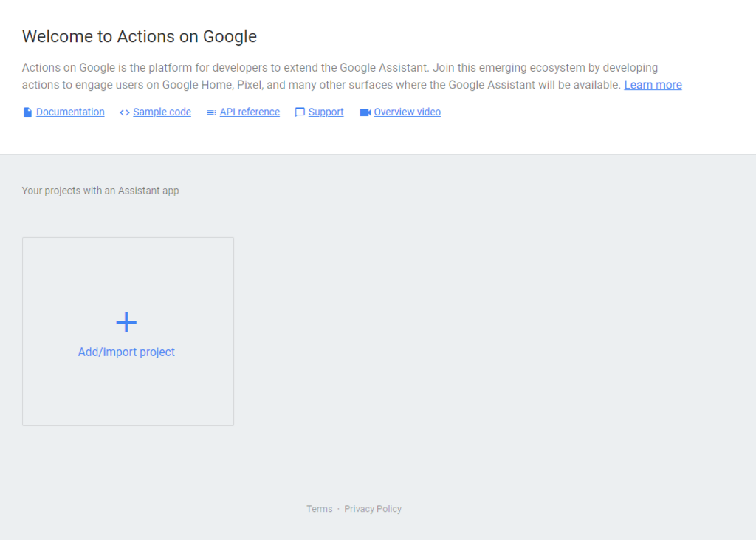The height and width of the screenshot is (540, 756).
Task: Click the blue plus icon to add project
Action: [x=126, y=322]
